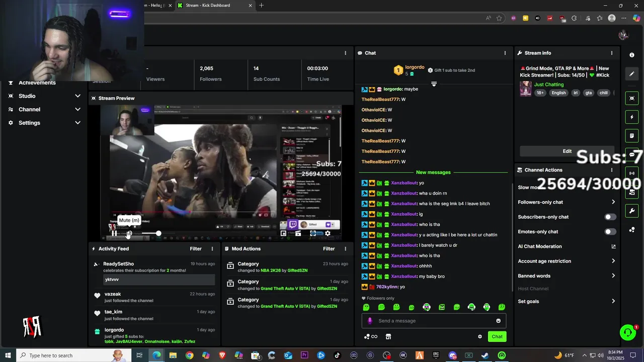Open the Stream info panel options menu
The width and height of the screenshot is (644, 362).
pos(612,53)
